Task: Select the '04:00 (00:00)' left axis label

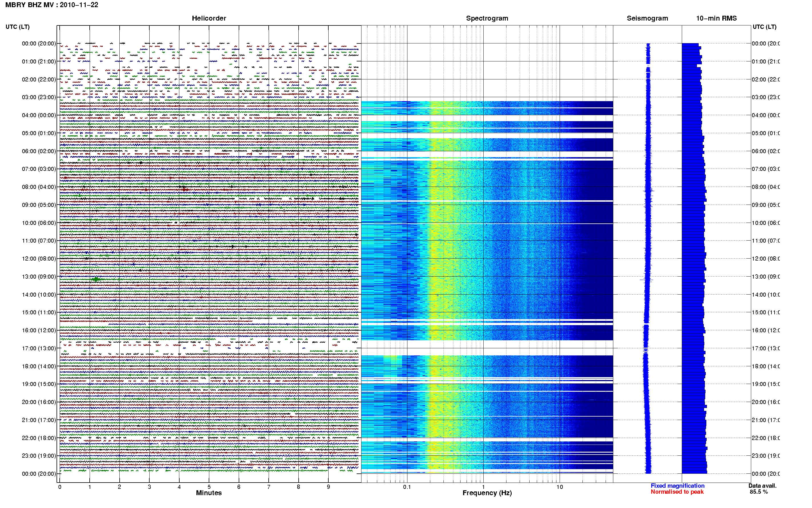Action: click(x=39, y=115)
